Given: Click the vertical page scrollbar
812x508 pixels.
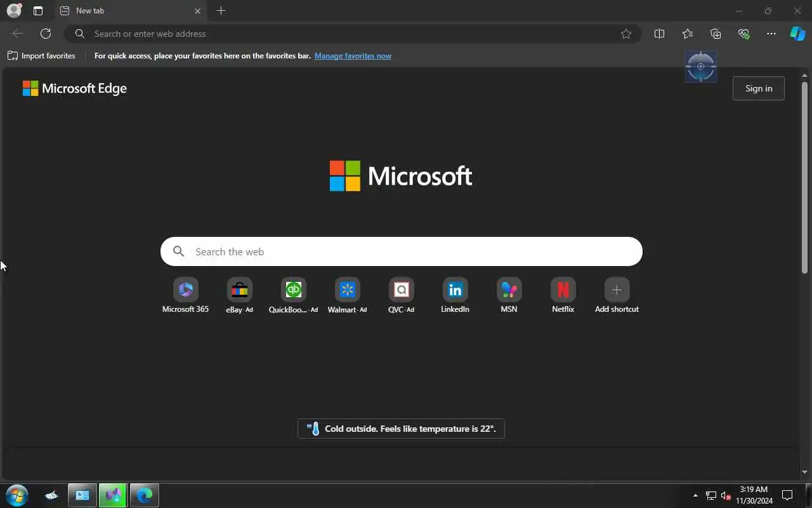Looking at the screenshot, I should (x=804, y=178).
